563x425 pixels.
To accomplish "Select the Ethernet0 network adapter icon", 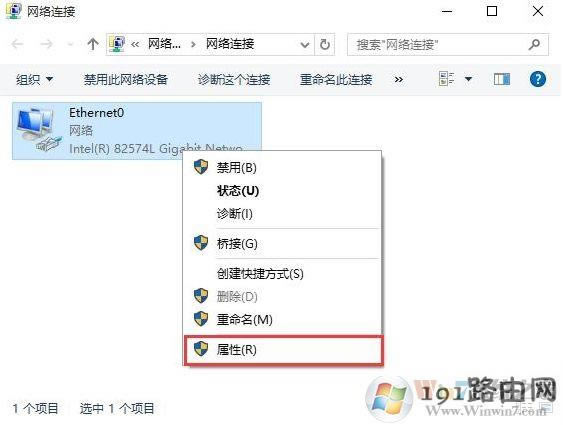I will pos(37,130).
